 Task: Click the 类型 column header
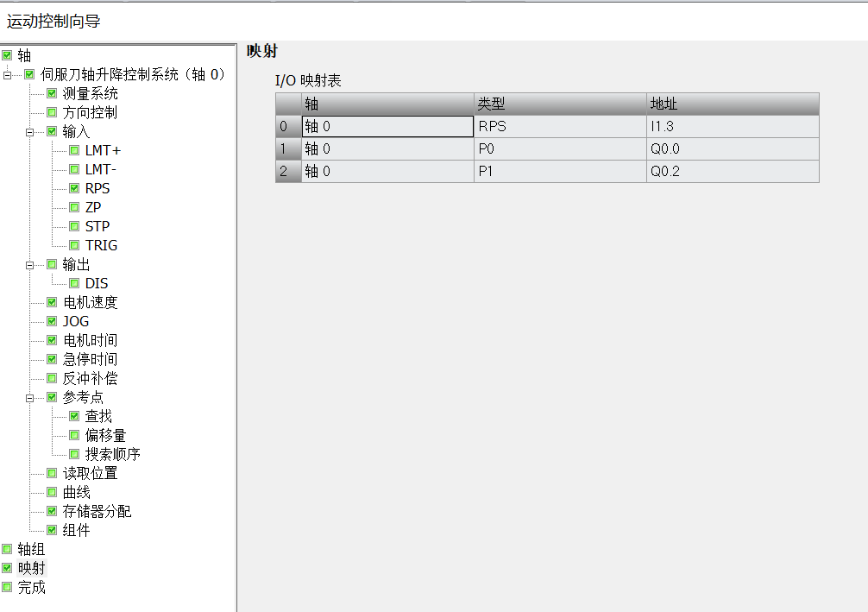pyautogui.click(x=559, y=104)
